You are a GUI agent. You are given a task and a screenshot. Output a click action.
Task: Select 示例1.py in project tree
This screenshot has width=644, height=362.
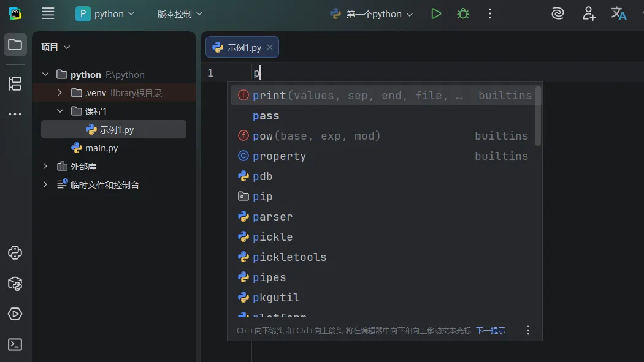113,130
